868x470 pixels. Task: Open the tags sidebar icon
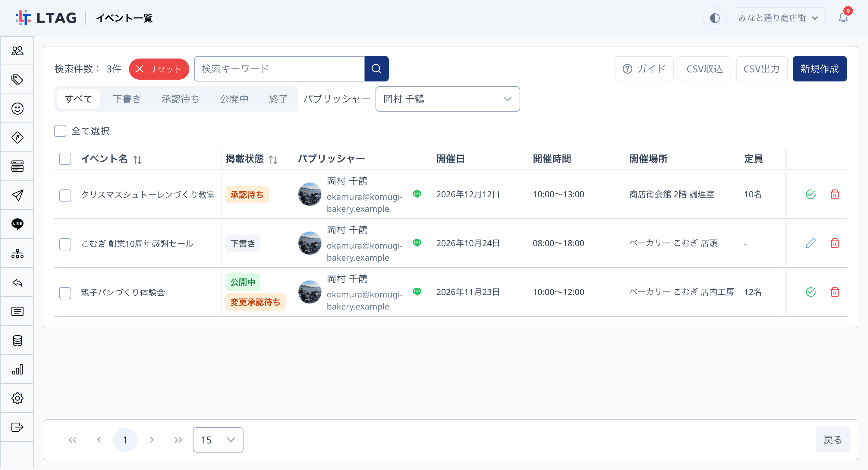(17, 80)
